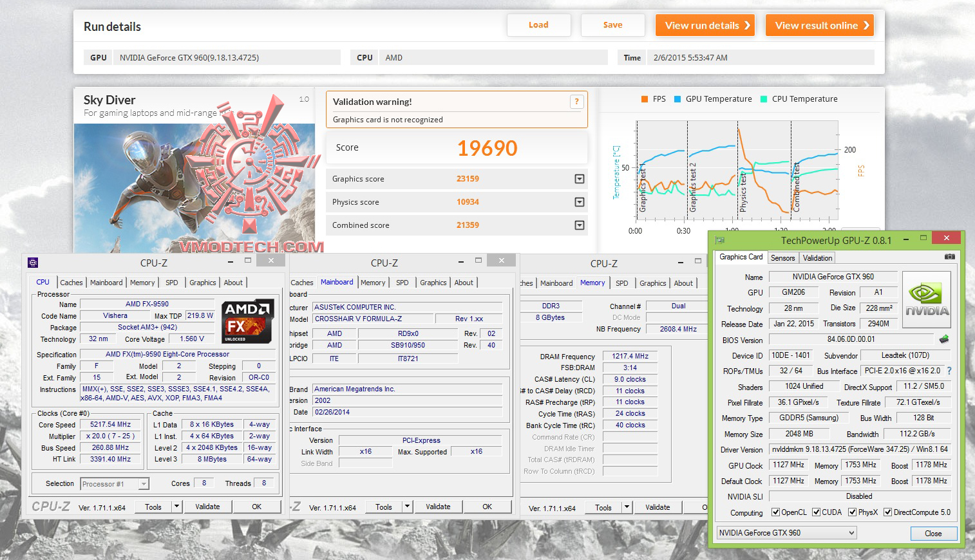Click the BIOS Version 84.06.0D.00.01 field
This screenshot has width=975, height=560.
pos(851,339)
